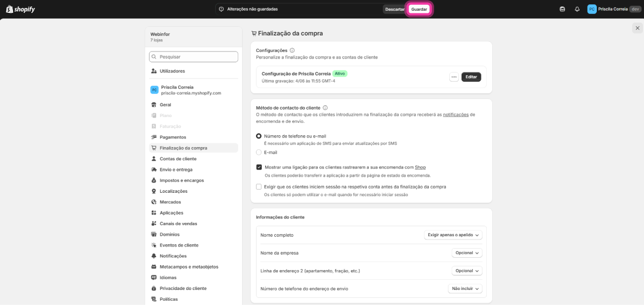Click the Utilizadores people icon
This screenshot has width=644, height=305.
[154, 71]
